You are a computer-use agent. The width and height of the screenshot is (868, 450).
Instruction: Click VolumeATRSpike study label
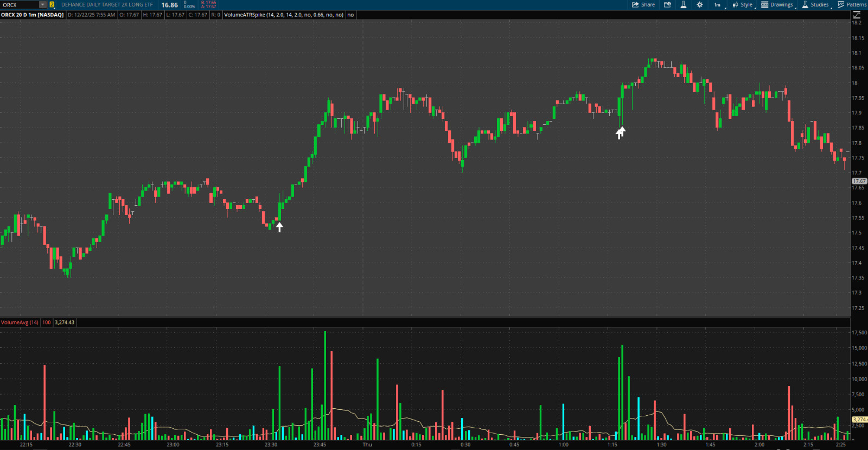(x=284, y=15)
